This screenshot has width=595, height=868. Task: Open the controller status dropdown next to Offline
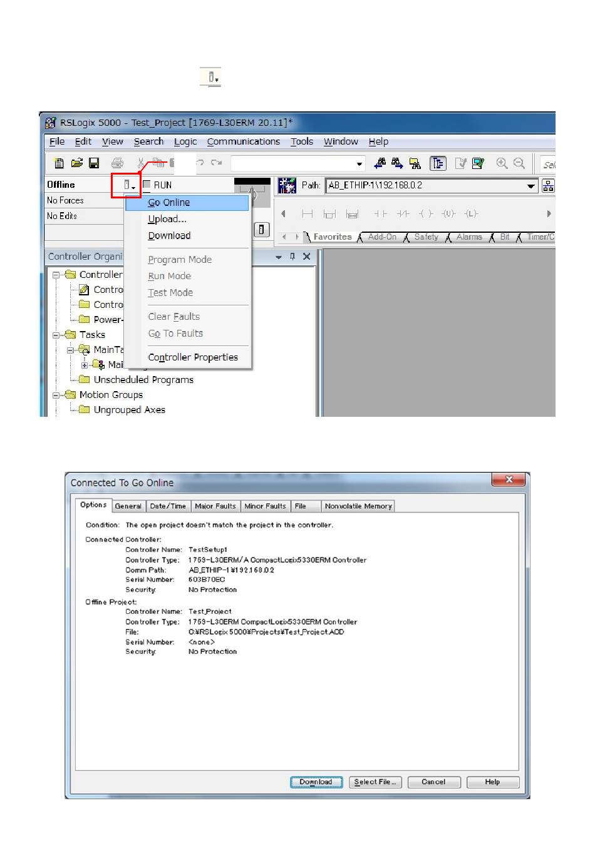pos(130,185)
